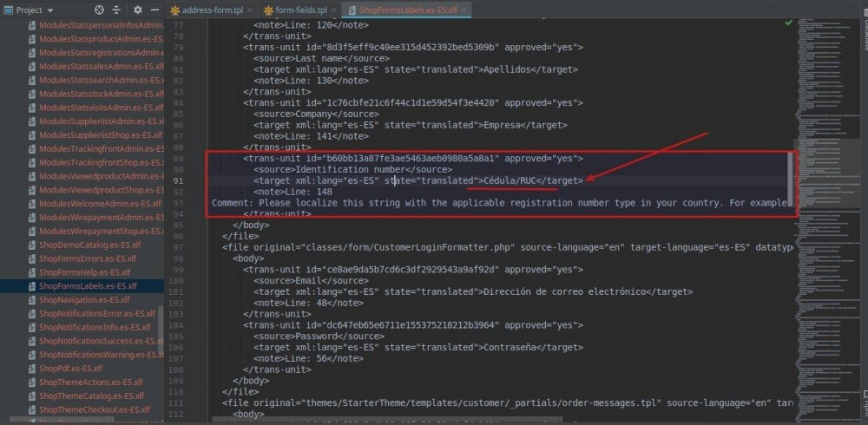
Task: Open the Project view dropdown arrow
Action: 51,10
